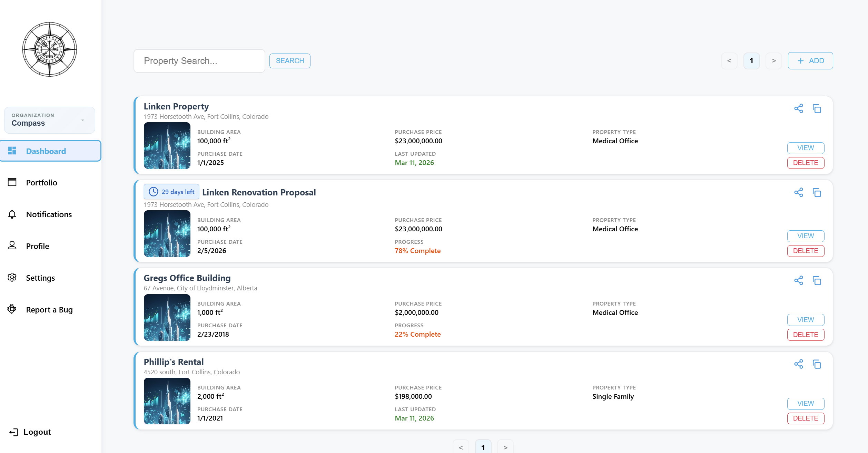
Task: Open the Profile page
Action: point(38,246)
